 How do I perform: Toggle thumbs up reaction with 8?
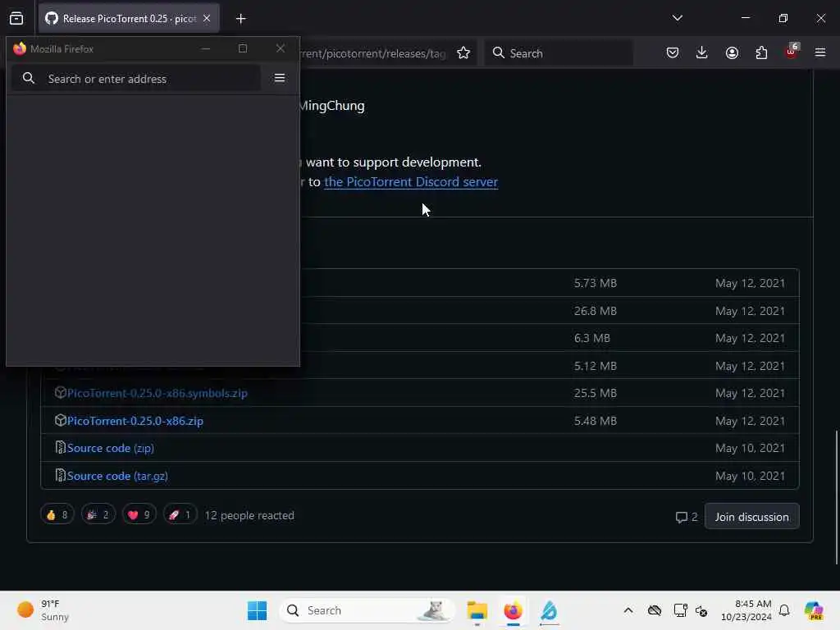(57, 515)
